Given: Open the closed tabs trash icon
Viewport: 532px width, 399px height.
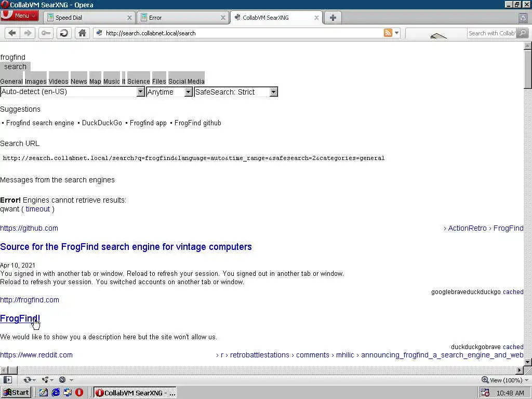Looking at the screenshot, I should [x=524, y=18].
